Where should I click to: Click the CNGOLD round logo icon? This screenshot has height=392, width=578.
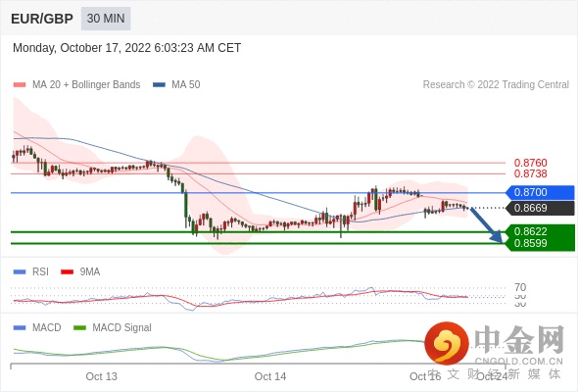click(x=447, y=343)
